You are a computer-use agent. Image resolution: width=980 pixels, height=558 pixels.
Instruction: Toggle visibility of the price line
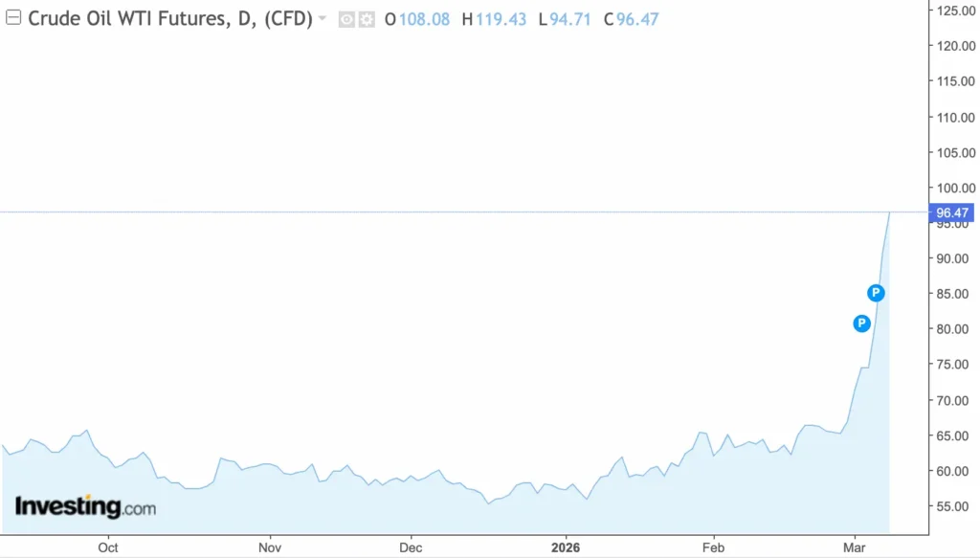coord(346,18)
